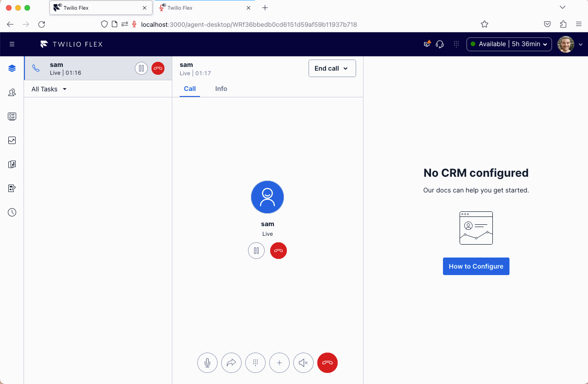Open a new browser tab
588x384 pixels.
265,8
